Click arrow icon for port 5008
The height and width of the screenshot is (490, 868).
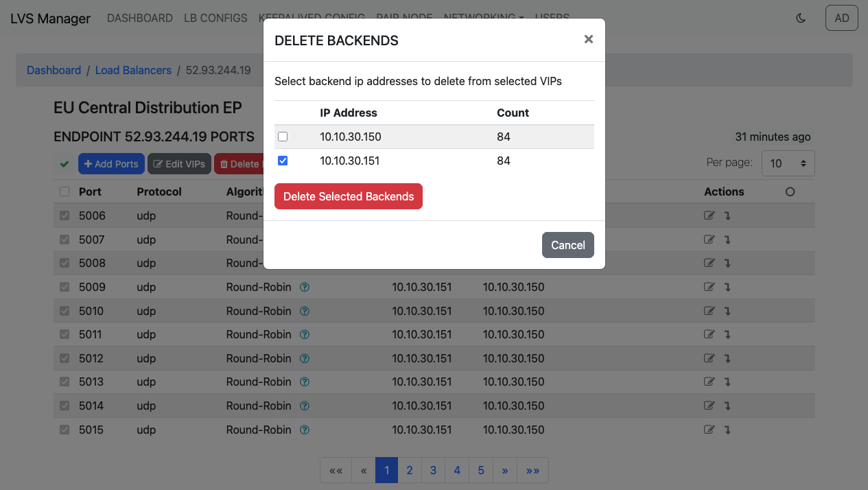pyautogui.click(x=727, y=264)
